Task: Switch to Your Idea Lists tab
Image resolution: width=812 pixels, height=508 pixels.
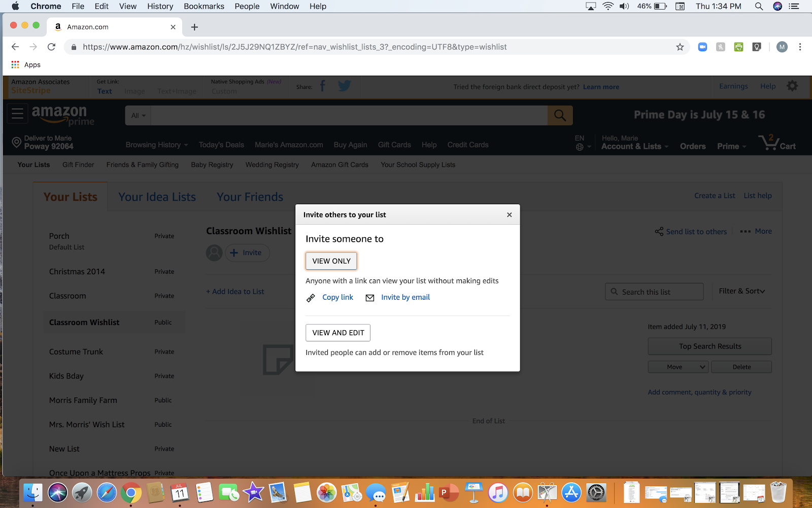Action: pyautogui.click(x=157, y=197)
